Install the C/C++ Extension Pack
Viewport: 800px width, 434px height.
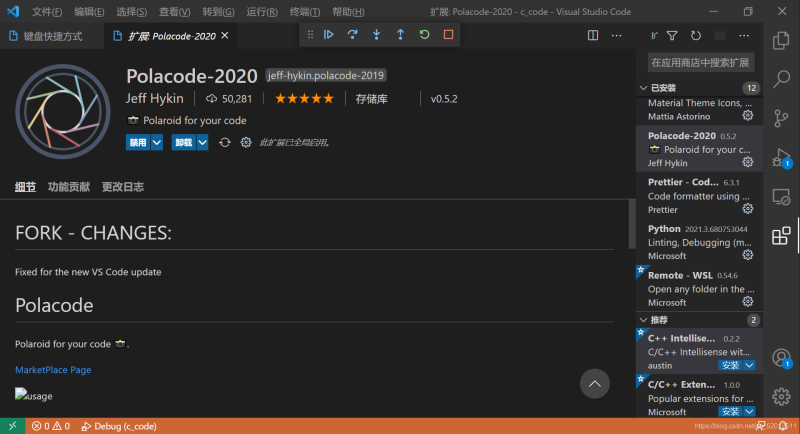[x=731, y=412]
